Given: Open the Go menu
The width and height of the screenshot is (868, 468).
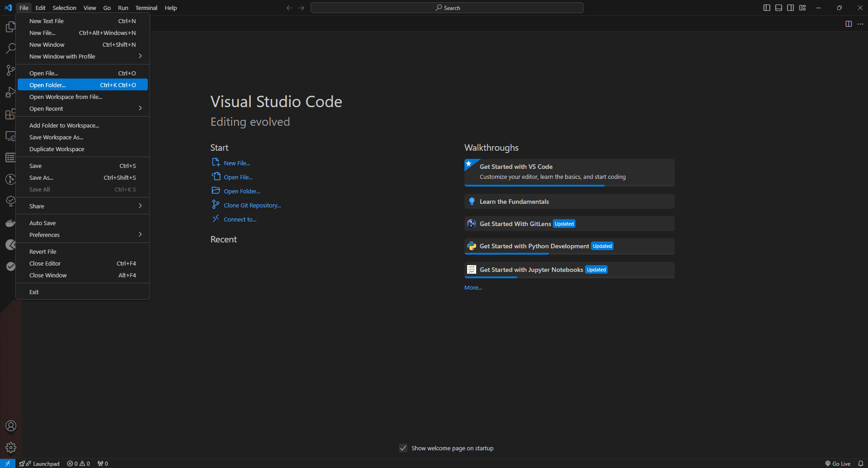Looking at the screenshot, I should [107, 8].
